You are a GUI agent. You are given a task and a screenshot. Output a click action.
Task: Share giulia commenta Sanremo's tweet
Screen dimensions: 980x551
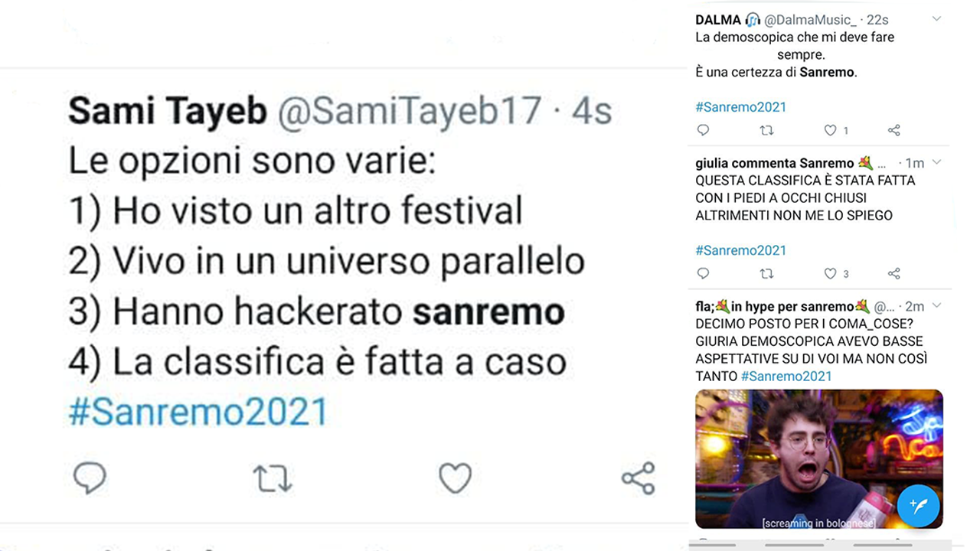tap(893, 273)
